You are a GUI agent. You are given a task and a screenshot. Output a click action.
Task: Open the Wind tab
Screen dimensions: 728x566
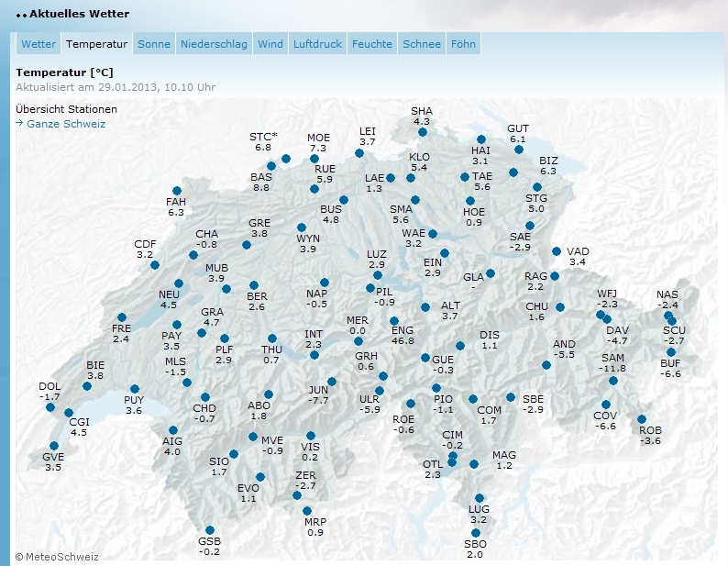270,44
